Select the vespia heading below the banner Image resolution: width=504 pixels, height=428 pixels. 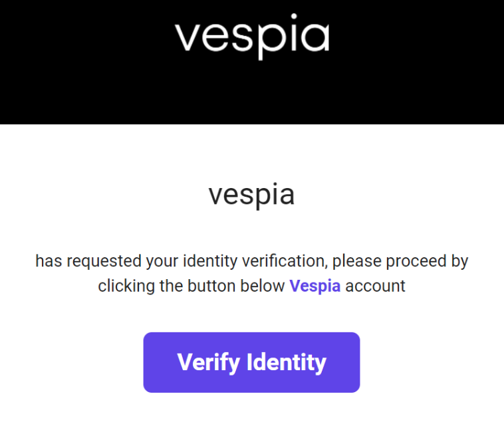click(251, 195)
